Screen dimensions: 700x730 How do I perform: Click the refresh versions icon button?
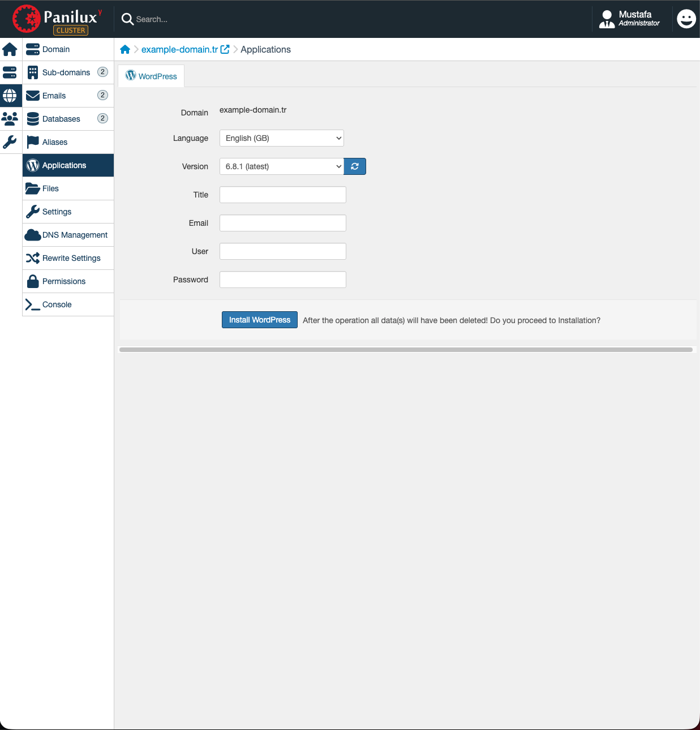pos(355,166)
